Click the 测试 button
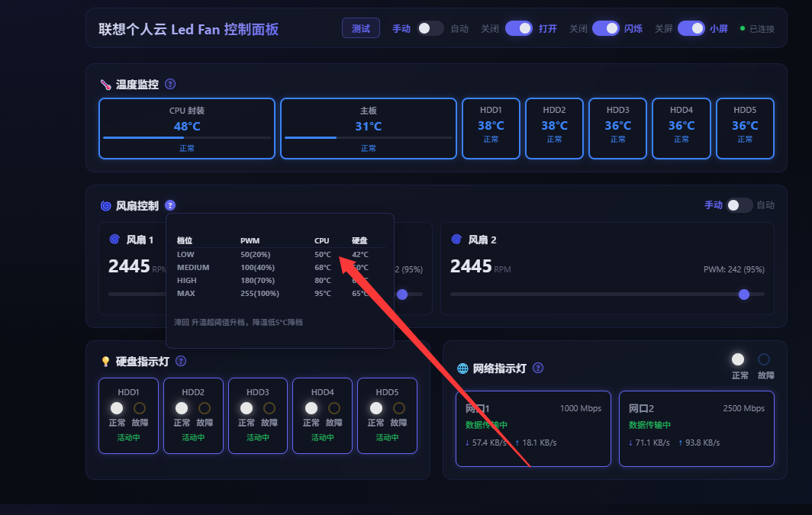This screenshot has height=515, width=812. [x=361, y=28]
